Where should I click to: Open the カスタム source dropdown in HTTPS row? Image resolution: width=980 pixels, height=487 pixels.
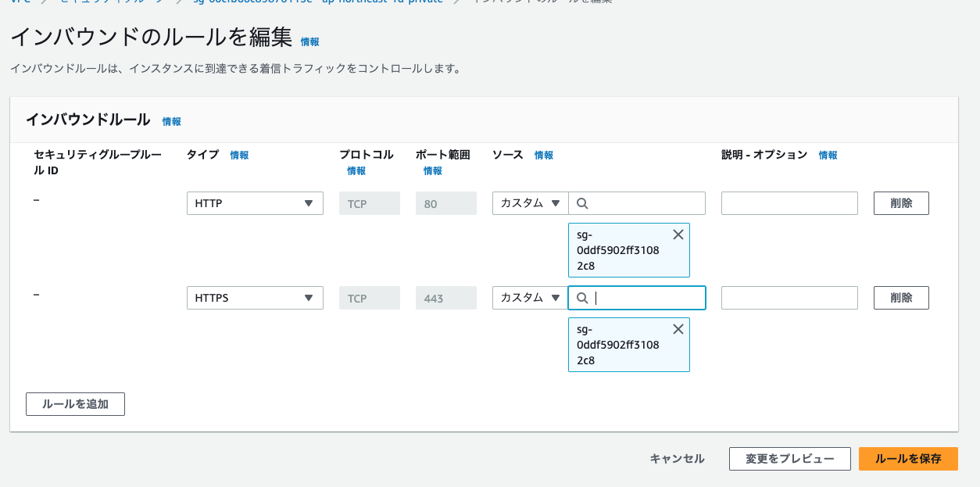tap(530, 298)
